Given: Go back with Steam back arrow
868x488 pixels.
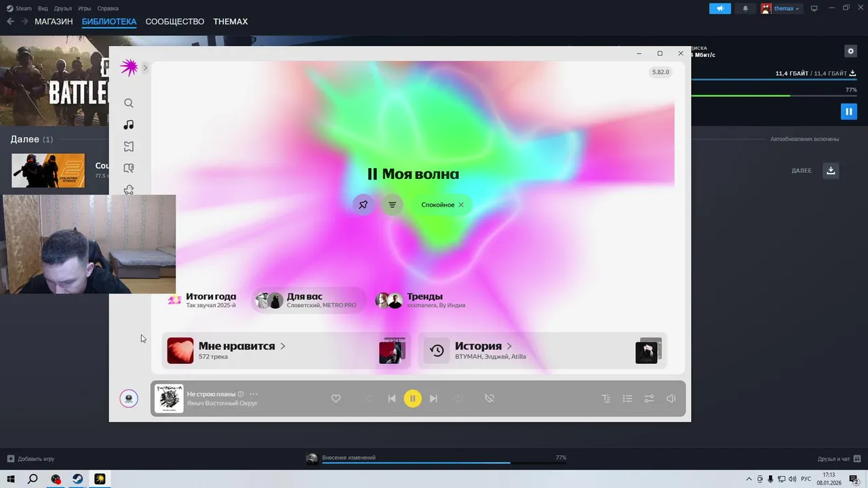Looking at the screenshot, I should pyautogui.click(x=10, y=22).
